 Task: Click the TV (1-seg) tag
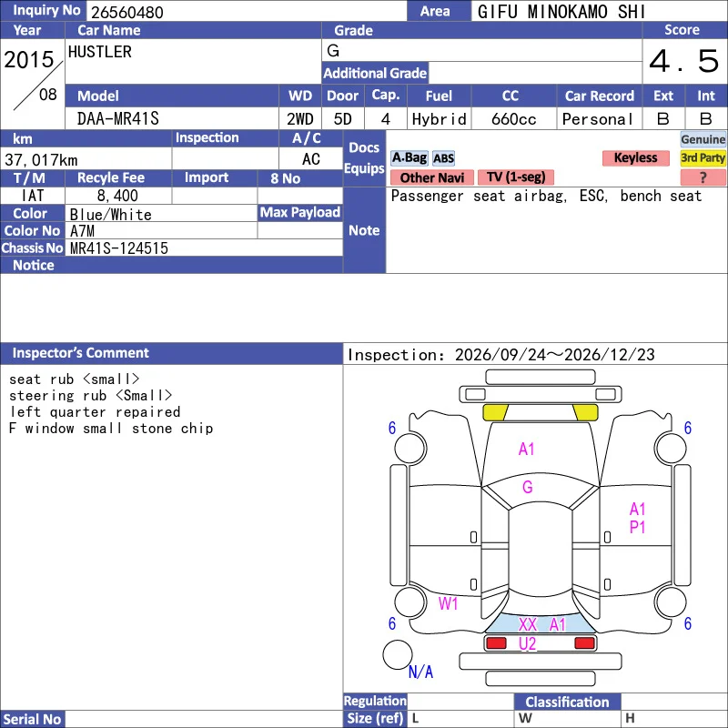coord(516,177)
